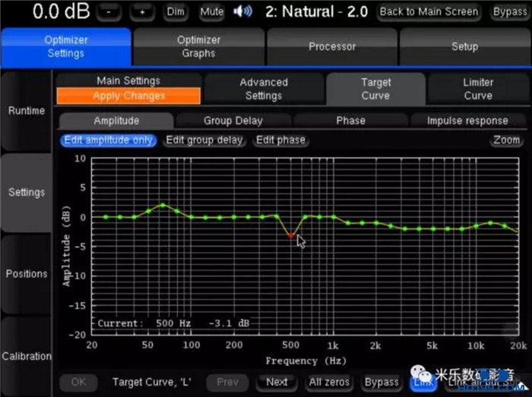Click Apply Changes under Main Settings
The image size is (532, 397).
[x=128, y=96]
